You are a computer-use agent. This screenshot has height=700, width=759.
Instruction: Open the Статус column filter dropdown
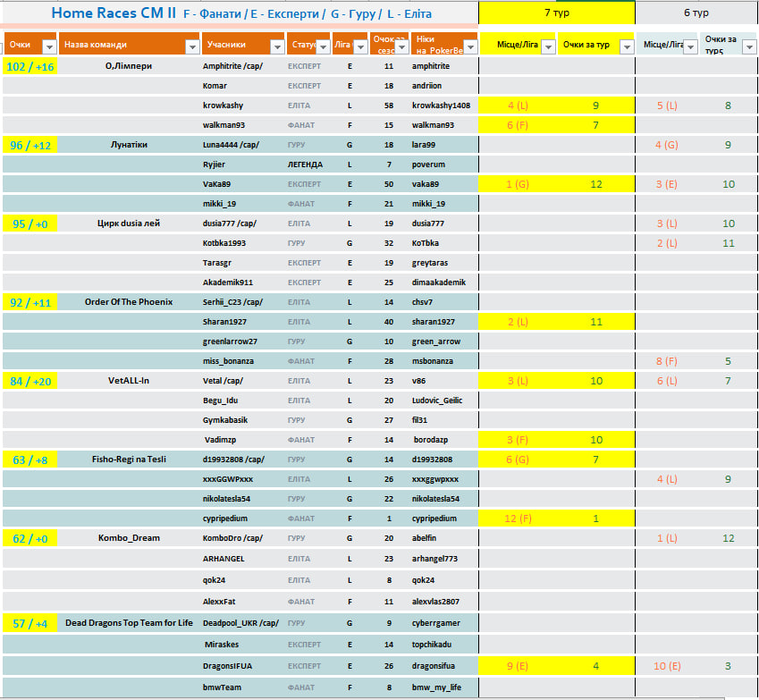pyautogui.click(x=324, y=46)
